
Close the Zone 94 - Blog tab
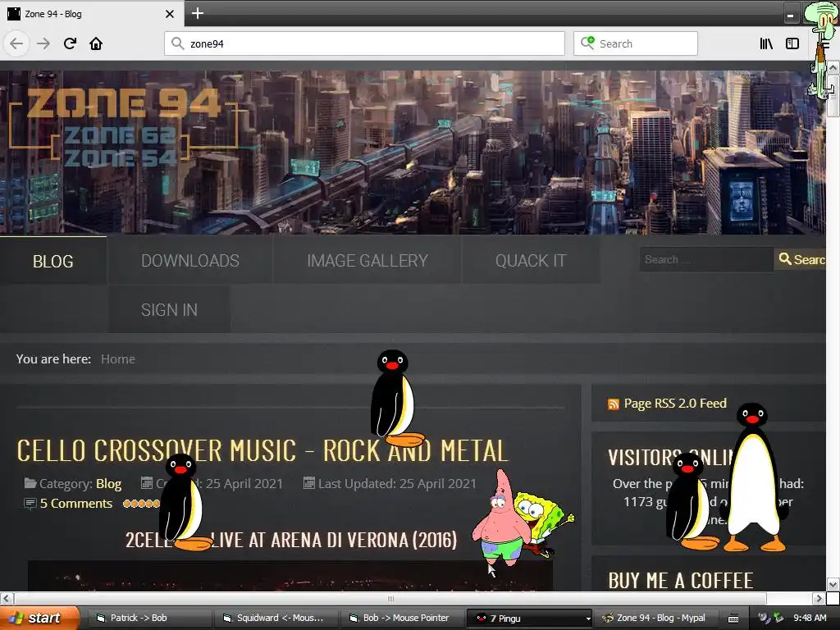(x=169, y=14)
